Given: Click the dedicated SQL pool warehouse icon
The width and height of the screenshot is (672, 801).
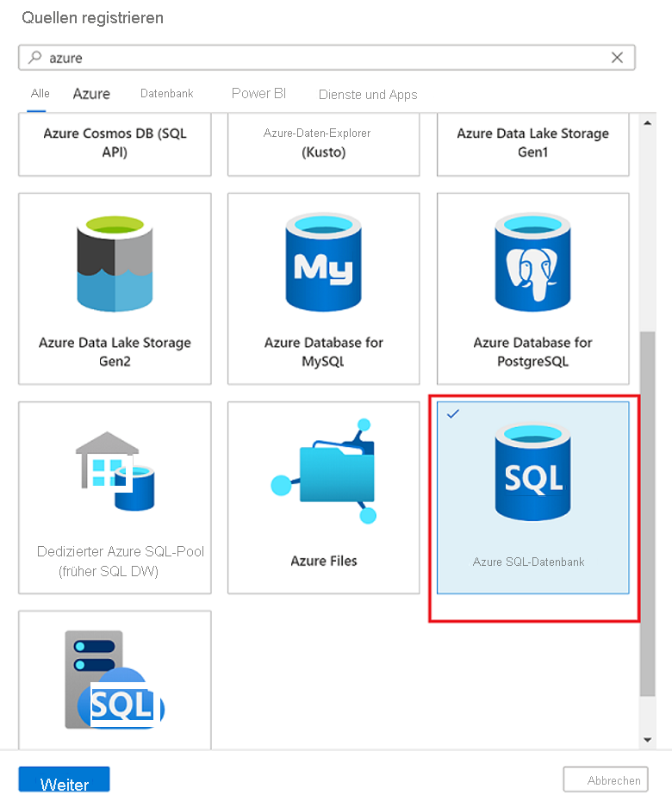Looking at the screenshot, I should pyautogui.click(x=115, y=471).
